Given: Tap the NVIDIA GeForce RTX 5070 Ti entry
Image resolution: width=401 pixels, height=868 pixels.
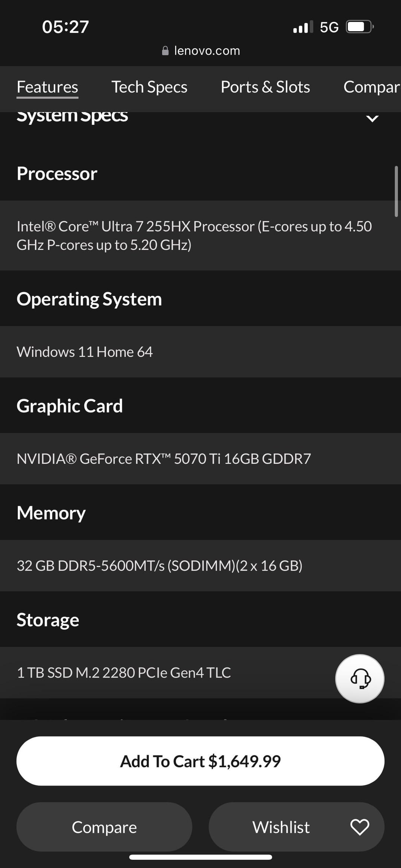Looking at the screenshot, I should coord(164,459).
